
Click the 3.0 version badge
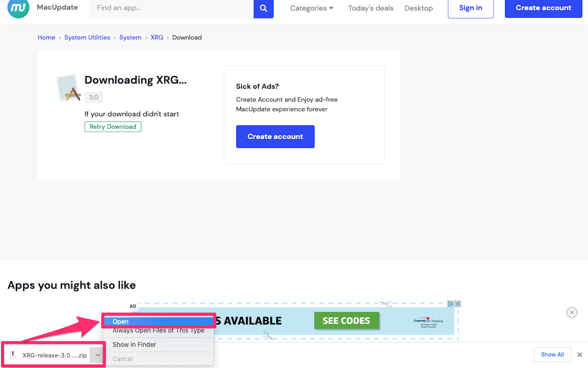click(x=94, y=97)
